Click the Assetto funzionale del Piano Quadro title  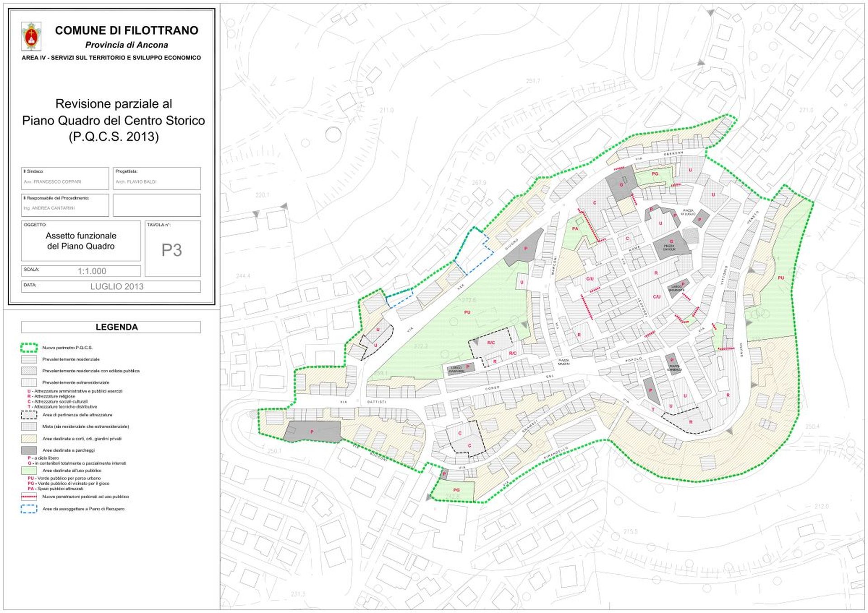click(81, 241)
